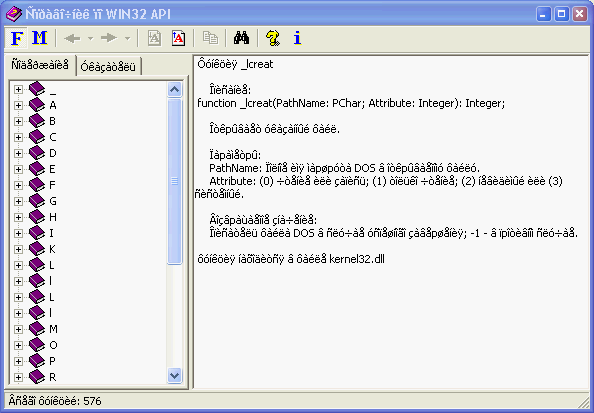Click the red A font size icon
Image resolution: width=594 pixels, height=413 pixels.
tap(178, 38)
